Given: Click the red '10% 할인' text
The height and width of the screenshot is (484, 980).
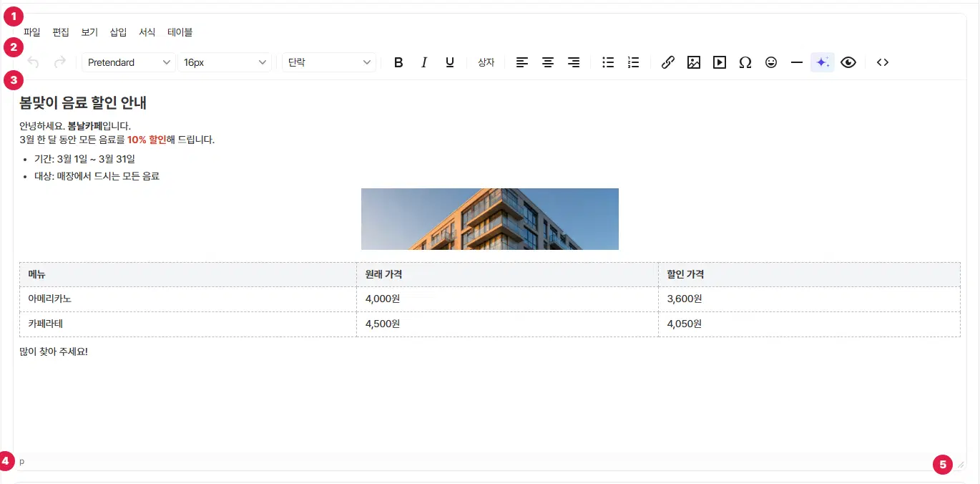Looking at the screenshot, I should 147,140.
